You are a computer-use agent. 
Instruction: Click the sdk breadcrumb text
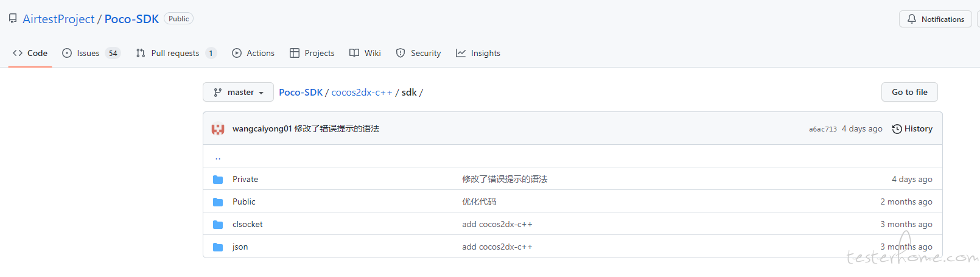click(409, 93)
